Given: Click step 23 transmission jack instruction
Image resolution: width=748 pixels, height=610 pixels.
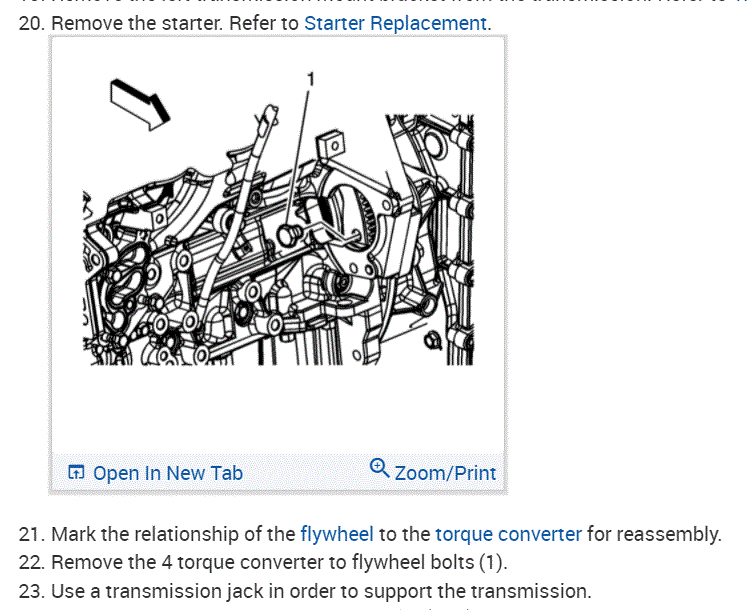Looking at the screenshot, I should [x=305, y=591].
